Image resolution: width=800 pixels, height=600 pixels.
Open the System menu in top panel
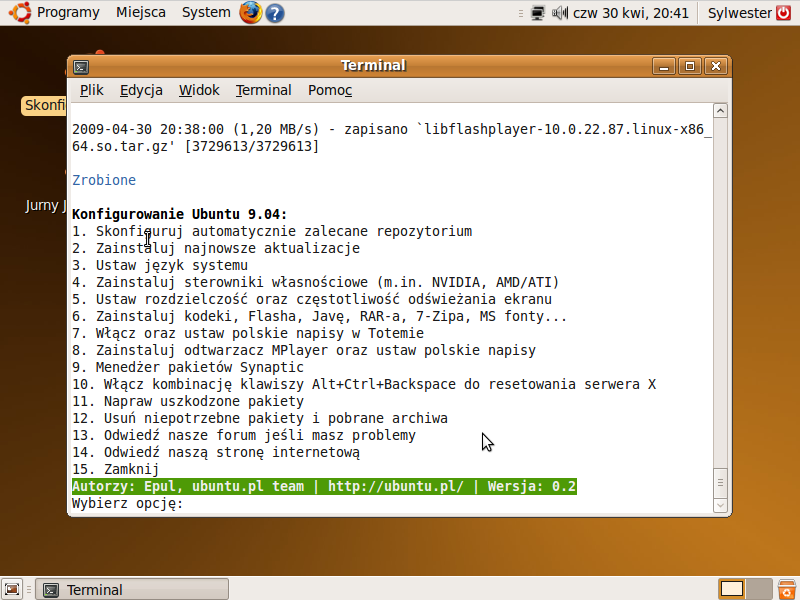click(x=206, y=12)
